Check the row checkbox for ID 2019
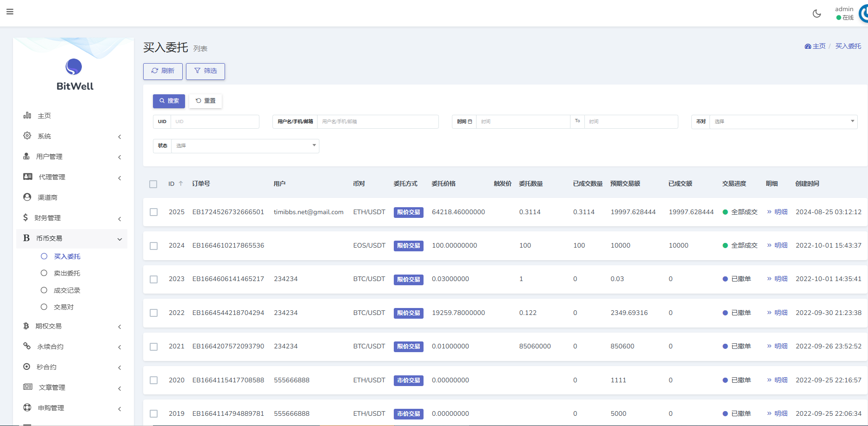The height and width of the screenshot is (426, 868). (154, 413)
